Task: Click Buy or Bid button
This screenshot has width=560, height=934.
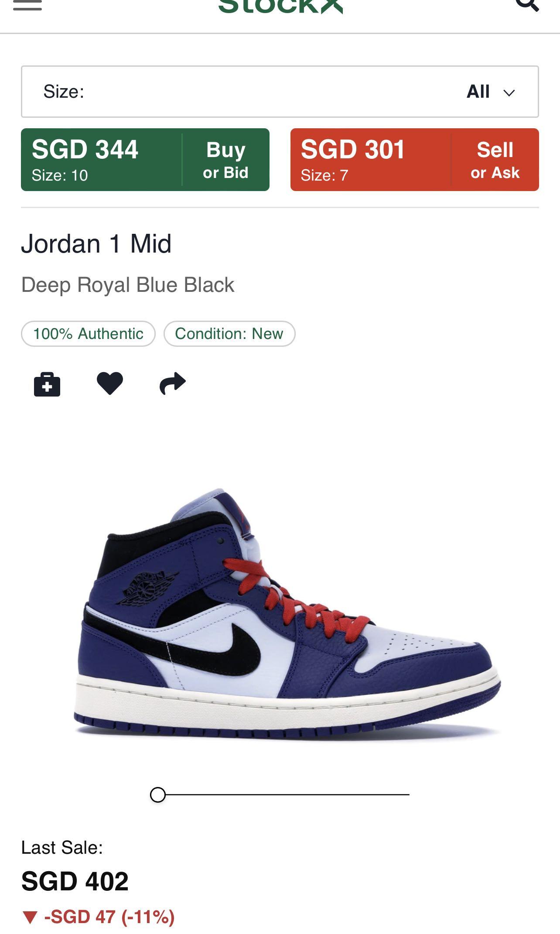Action: [225, 160]
